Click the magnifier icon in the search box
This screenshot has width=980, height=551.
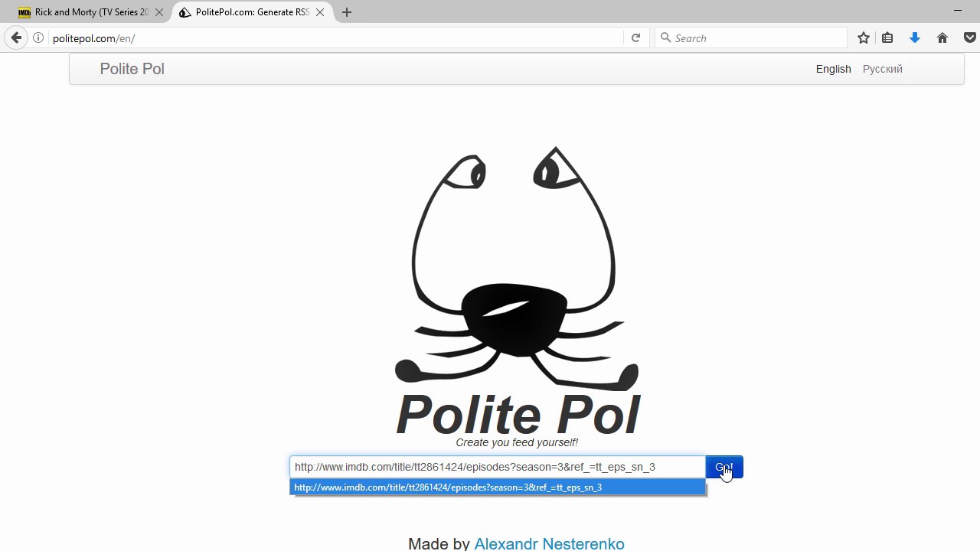[x=665, y=37]
